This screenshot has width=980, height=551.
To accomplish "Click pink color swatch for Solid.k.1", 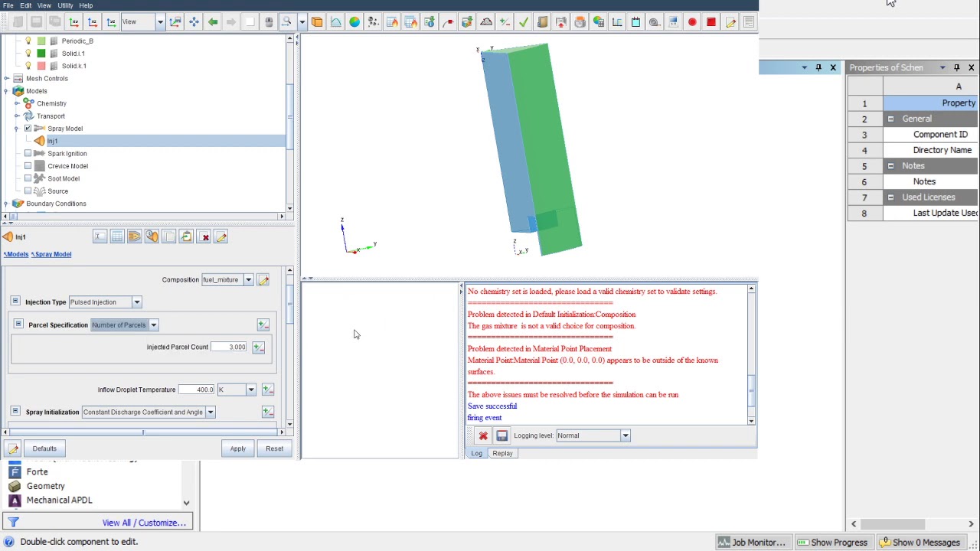I will pyautogui.click(x=41, y=66).
